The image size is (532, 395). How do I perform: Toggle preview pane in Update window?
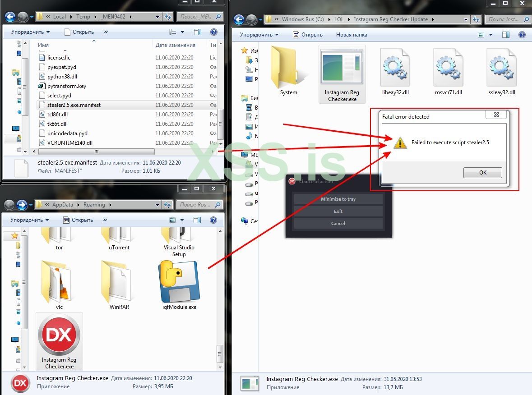click(506, 35)
